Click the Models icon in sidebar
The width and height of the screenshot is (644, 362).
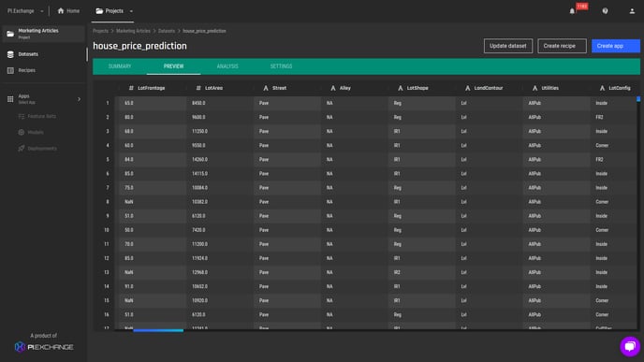pyautogui.click(x=22, y=132)
